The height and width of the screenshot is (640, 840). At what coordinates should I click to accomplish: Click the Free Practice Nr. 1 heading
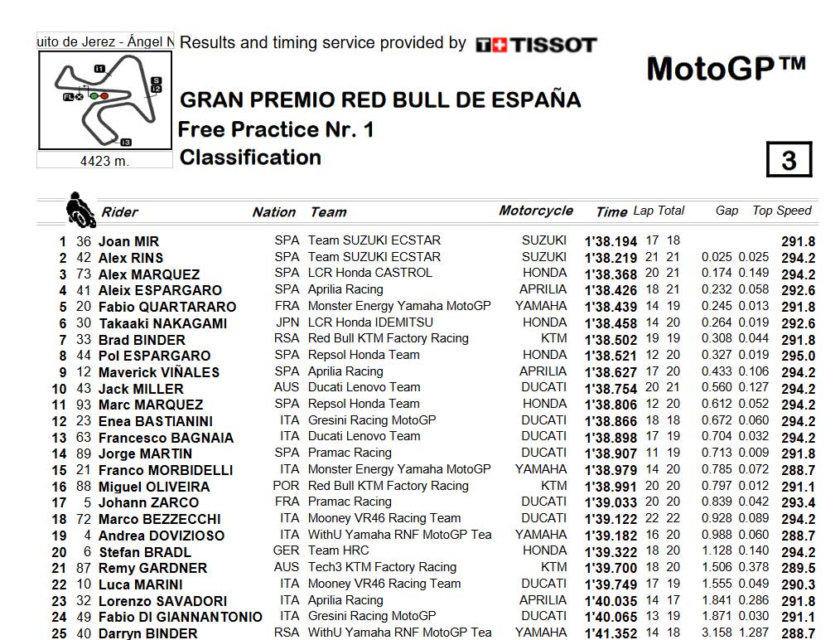click(x=276, y=129)
